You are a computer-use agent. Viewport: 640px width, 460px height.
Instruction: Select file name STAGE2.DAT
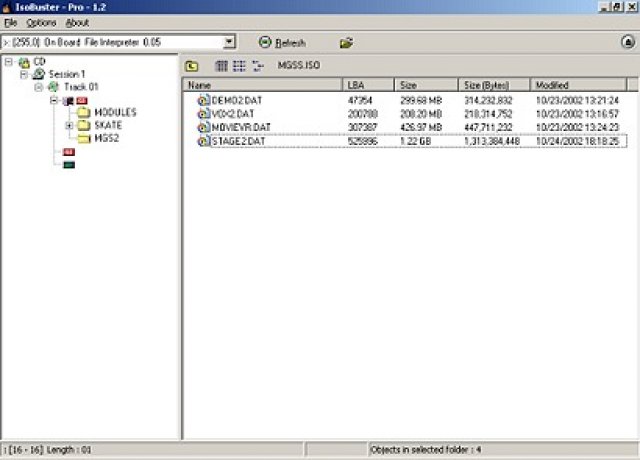pyautogui.click(x=238, y=141)
